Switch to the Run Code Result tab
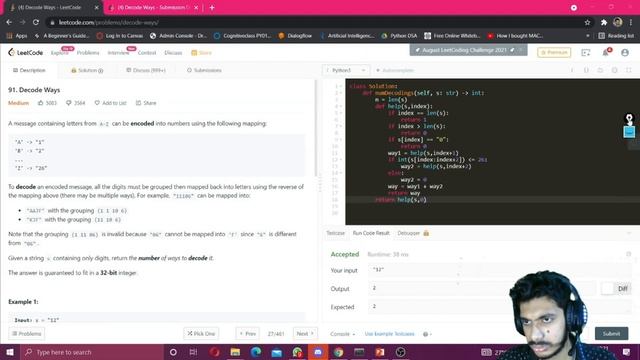This screenshot has height=360, width=640. 371,233
